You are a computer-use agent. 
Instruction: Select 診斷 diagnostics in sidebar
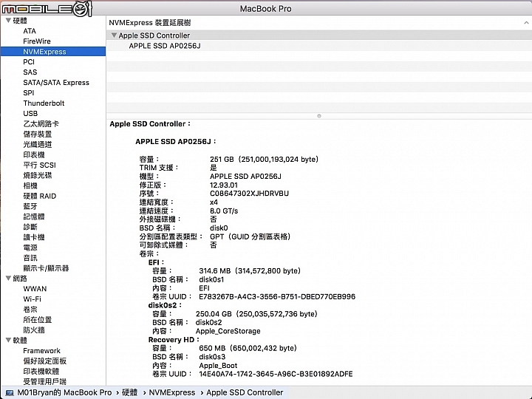tap(30, 227)
